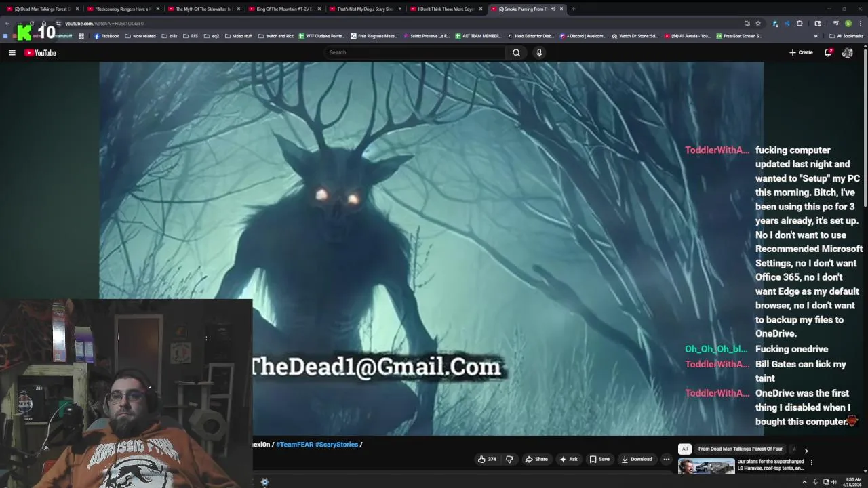Open the Facebook bookmark
868x488 pixels.
(106, 36)
